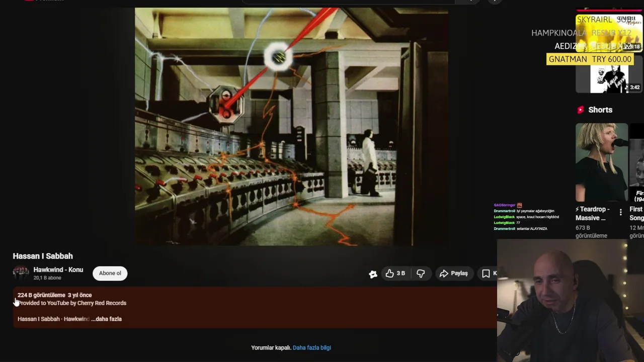Open the recommended video lasting 3:42
Viewport: 644px width, 362px height.
pyautogui.click(x=609, y=74)
